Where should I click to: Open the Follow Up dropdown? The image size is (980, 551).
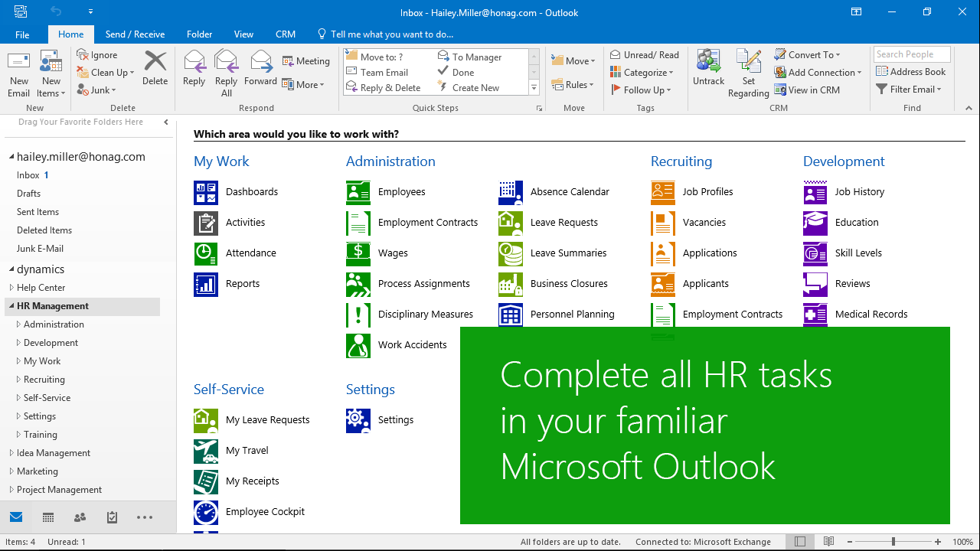642,90
